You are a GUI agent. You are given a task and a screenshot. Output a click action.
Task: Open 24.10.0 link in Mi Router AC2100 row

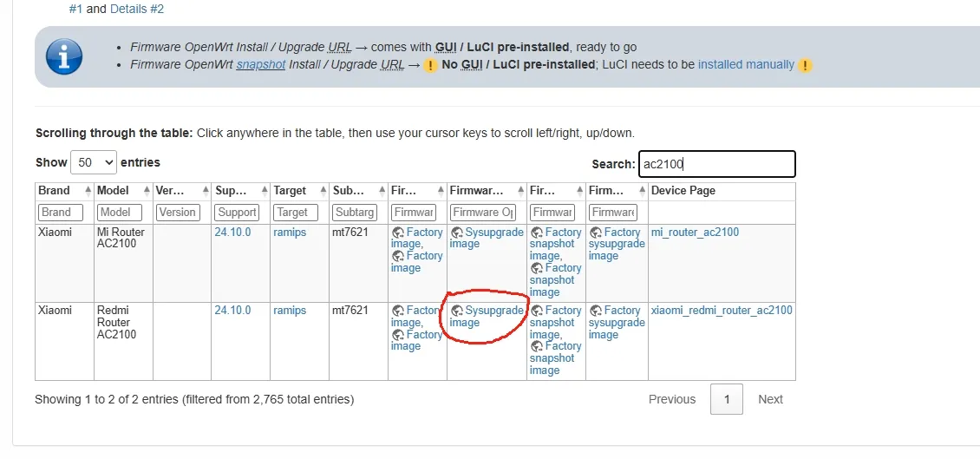(232, 232)
